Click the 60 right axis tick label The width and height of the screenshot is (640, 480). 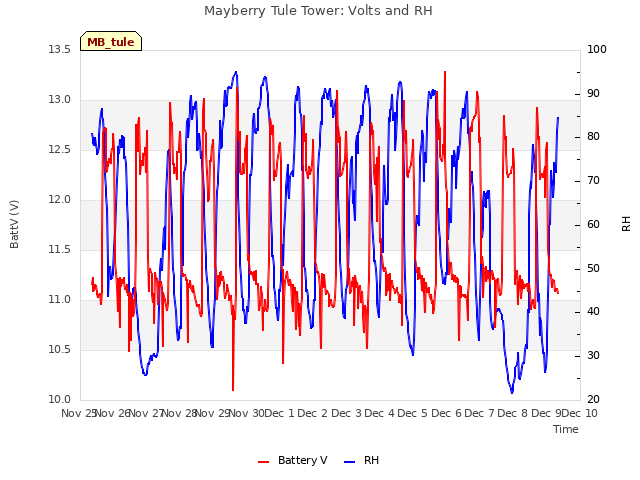(x=593, y=224)
